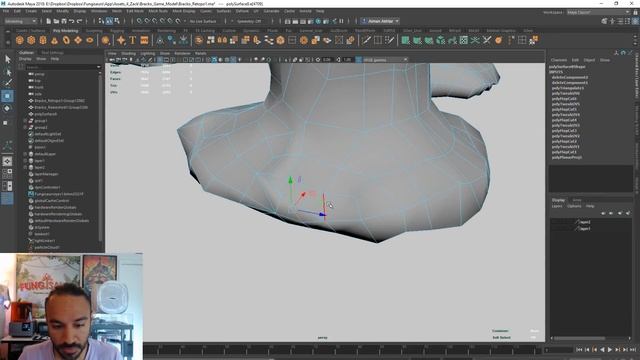Click the Undo icon in the status line
The image size is (640, 360).
click(71, 21)
